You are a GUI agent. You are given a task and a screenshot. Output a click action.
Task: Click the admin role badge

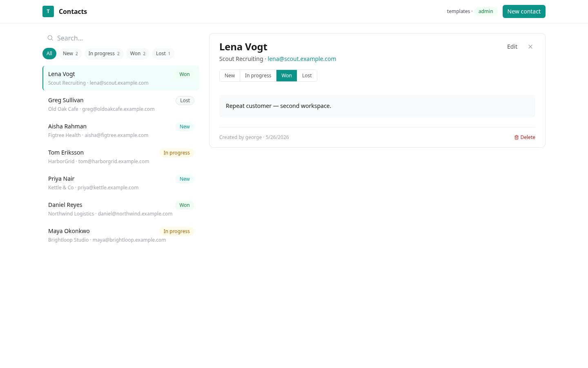tap(486, 11)
